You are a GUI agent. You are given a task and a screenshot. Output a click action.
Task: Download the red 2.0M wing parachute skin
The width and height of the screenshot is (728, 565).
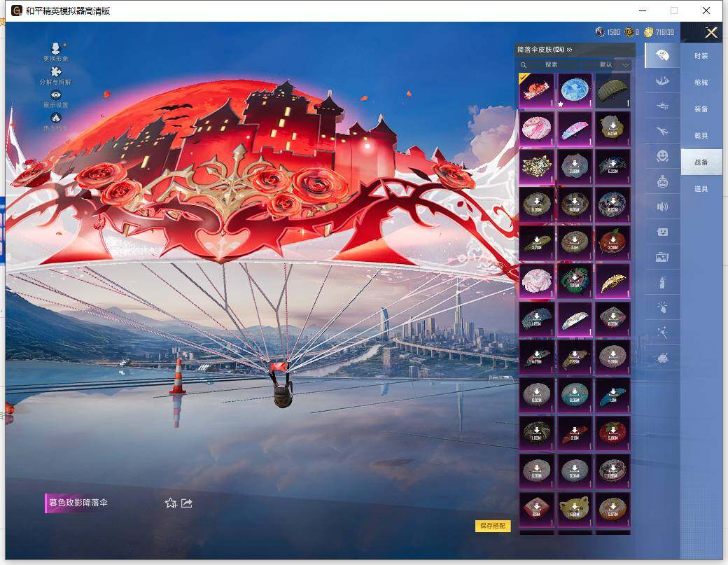(575, 433)
